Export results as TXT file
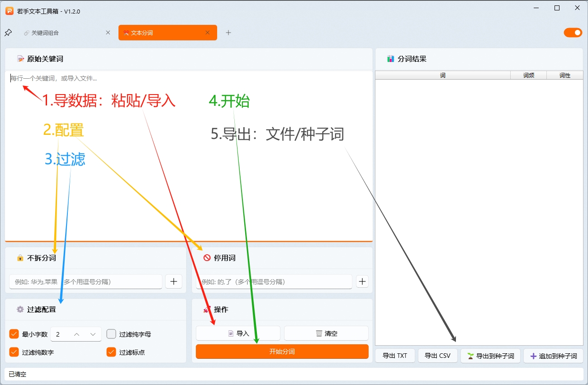 394,356
